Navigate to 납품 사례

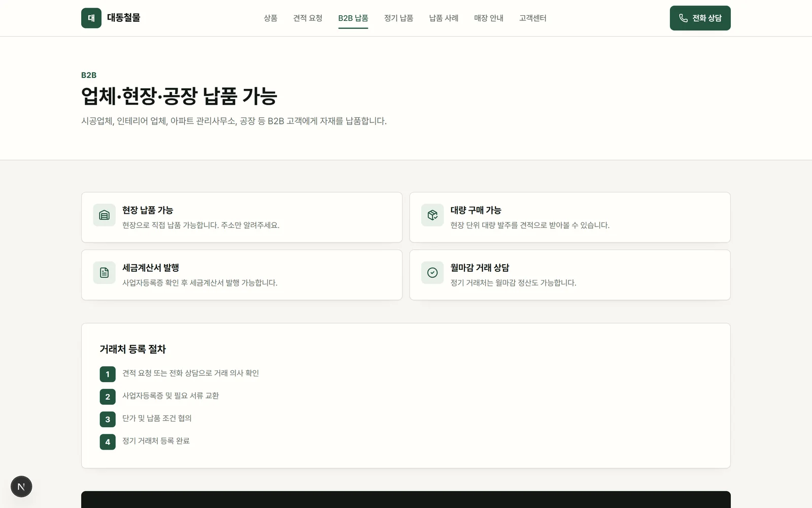click(x=444, y=18)
